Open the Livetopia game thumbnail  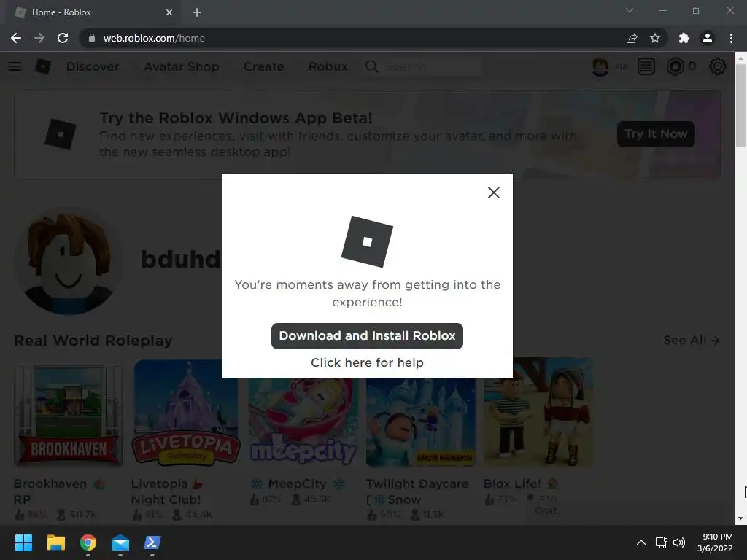(186, 413)
